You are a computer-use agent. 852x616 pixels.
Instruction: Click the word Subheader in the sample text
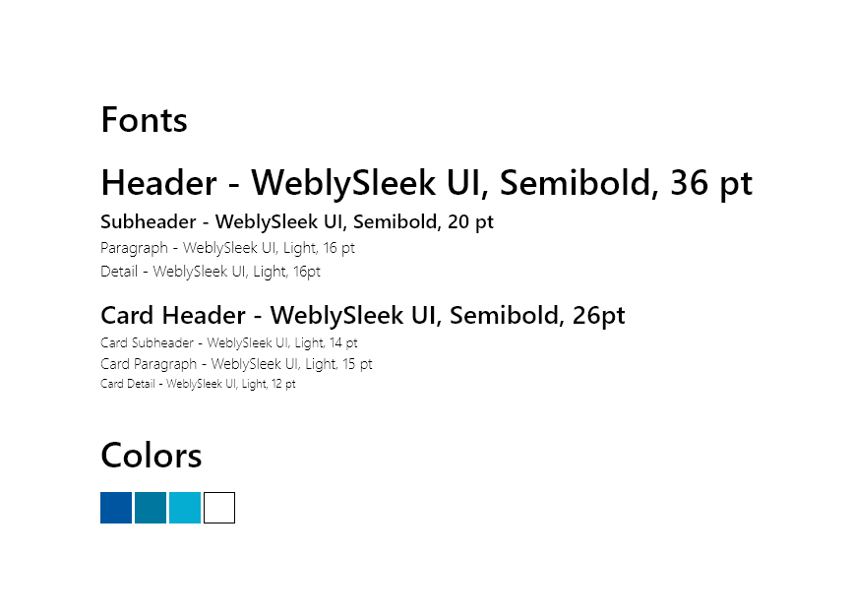coord(149,221)
